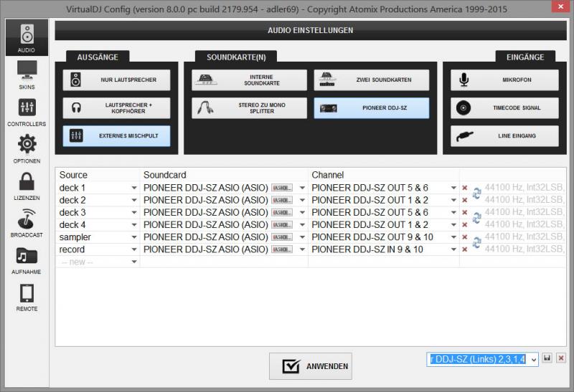
Task: Delete the deck 1 row
Action: pyautogui.click(x=464, y=188)
